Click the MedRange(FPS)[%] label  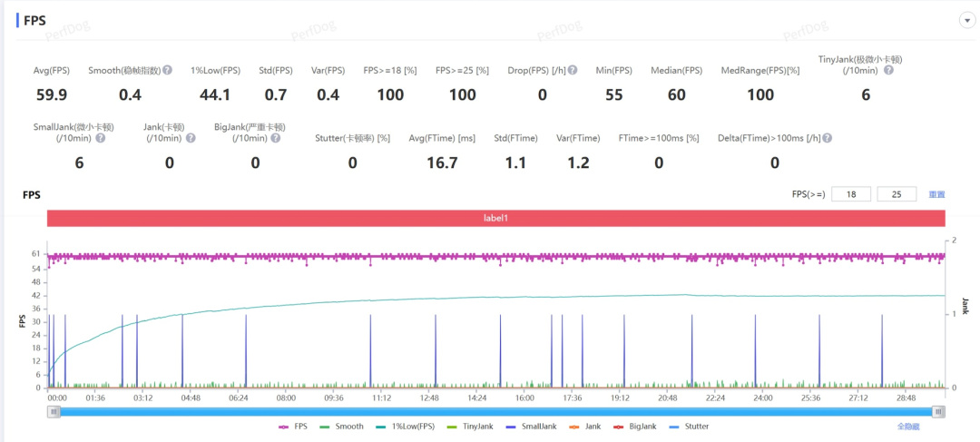[760, 70]
